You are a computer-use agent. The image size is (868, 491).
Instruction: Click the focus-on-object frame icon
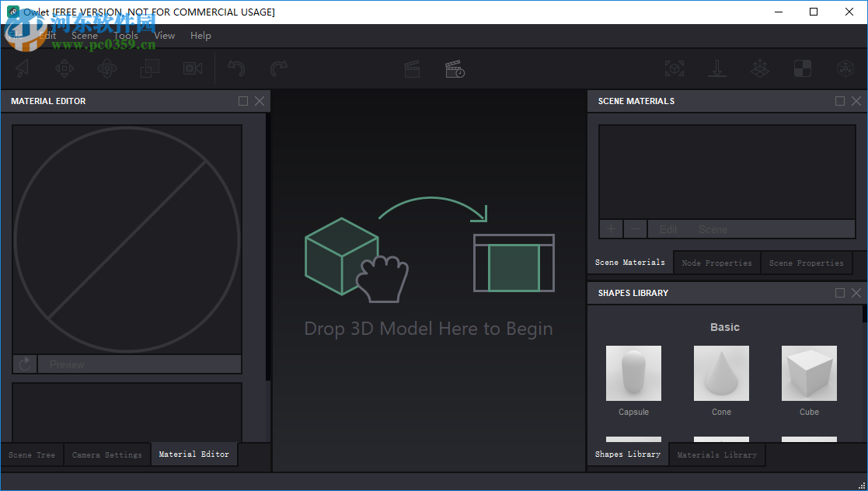[x=674, y=68]
